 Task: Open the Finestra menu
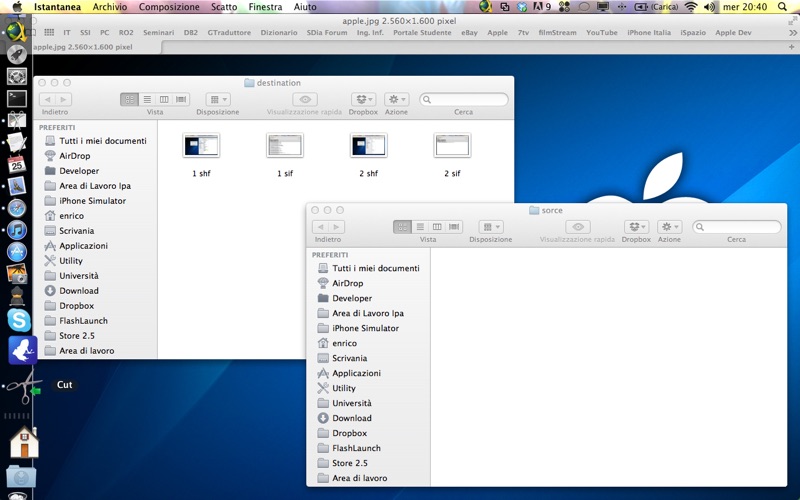click(265, 7)
